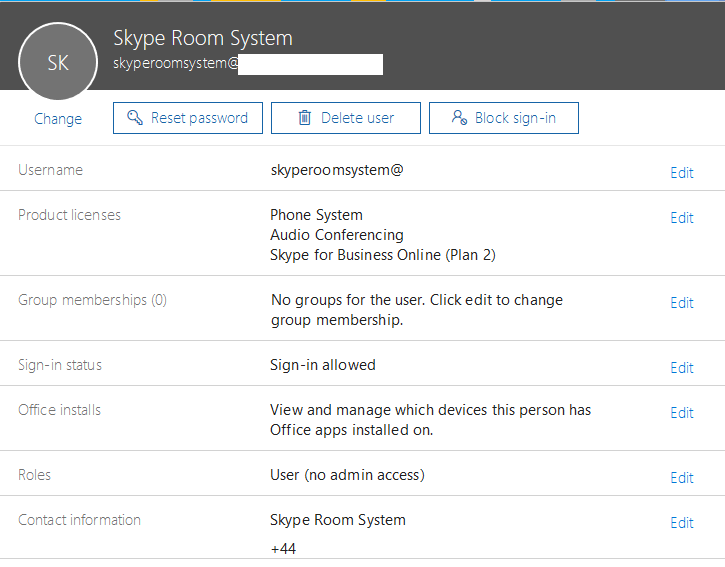Click the Username field label

[x=50, y=170]
